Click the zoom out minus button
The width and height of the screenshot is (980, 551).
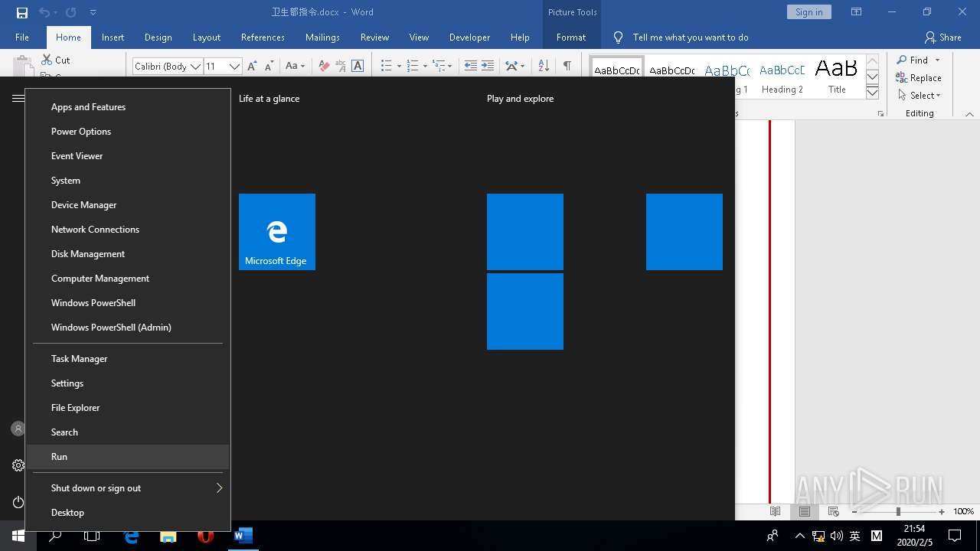(x=854, y=511)
